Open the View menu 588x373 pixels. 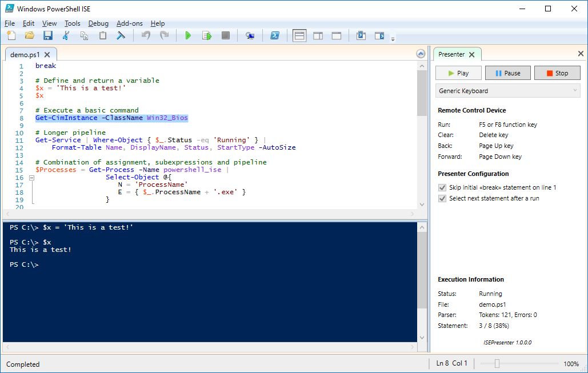[x=49, y=23]
